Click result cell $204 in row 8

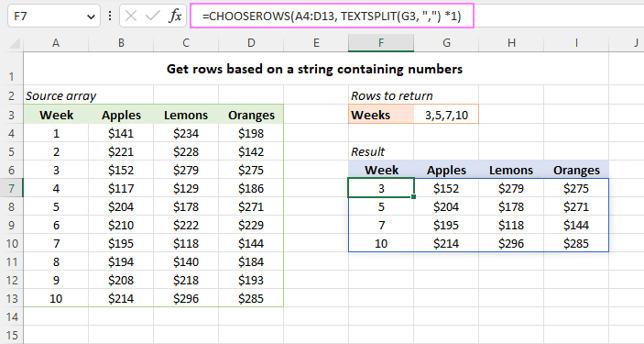pyautogui.click(x=446, y=206)
